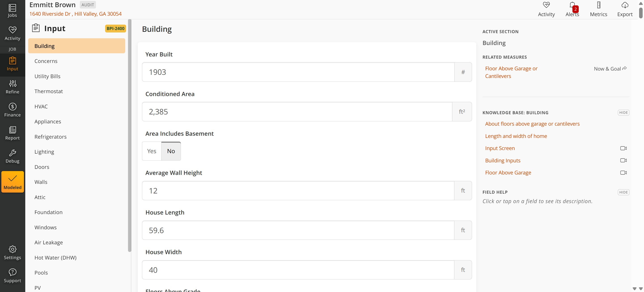Open Floor Above Garage or Cantilevers measure
644x292 pixels.
(511, 72)
